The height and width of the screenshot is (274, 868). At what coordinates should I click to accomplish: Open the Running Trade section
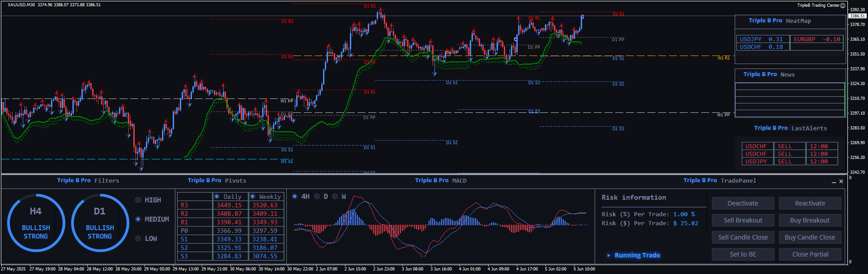(637, 255)
